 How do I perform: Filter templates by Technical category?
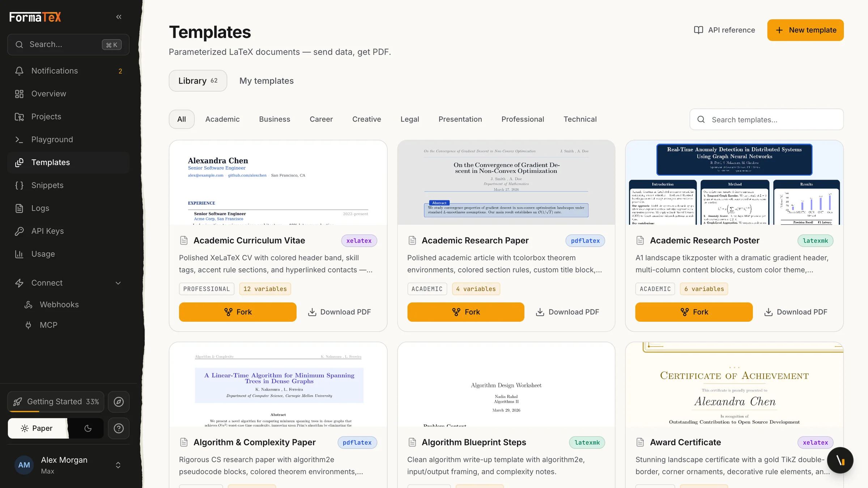580,119
